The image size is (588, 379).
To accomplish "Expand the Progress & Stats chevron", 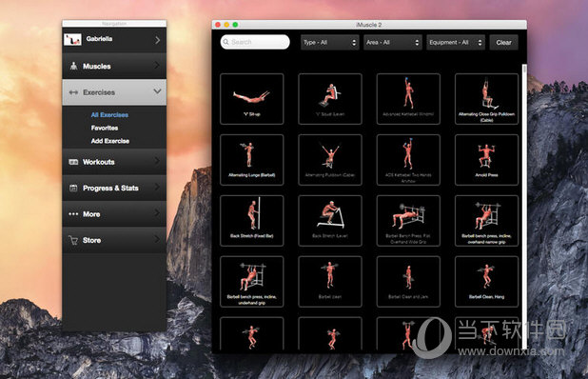I will click(157, 188).
